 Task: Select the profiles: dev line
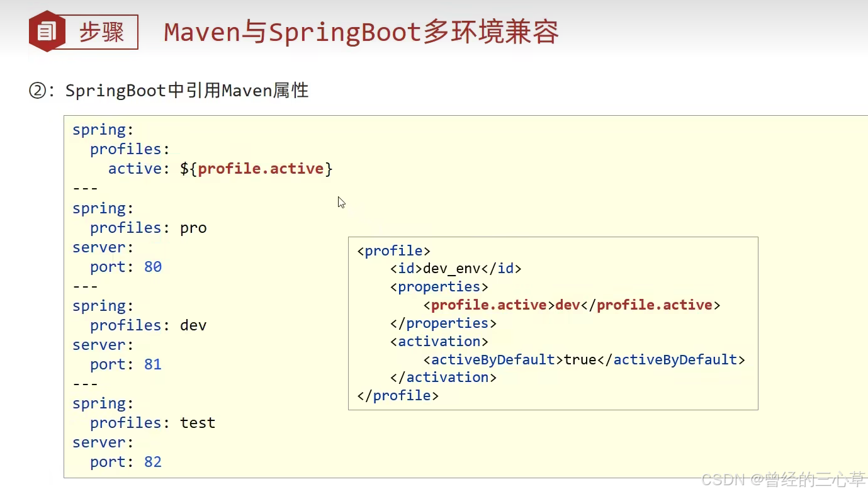click(149, 325)
